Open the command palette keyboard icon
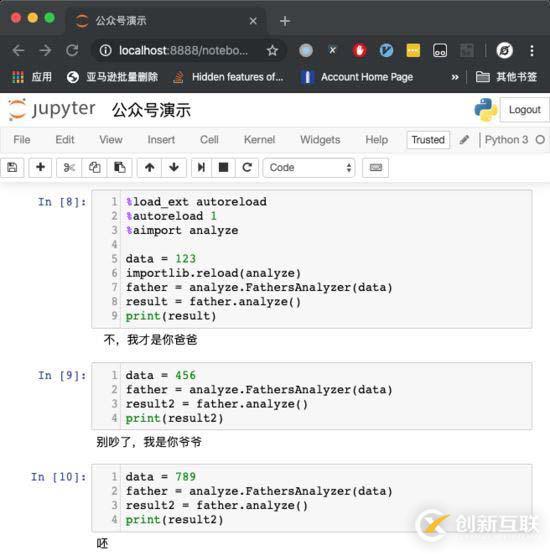Viewport: 550px width, 554px height. click(x=375, y=167)
